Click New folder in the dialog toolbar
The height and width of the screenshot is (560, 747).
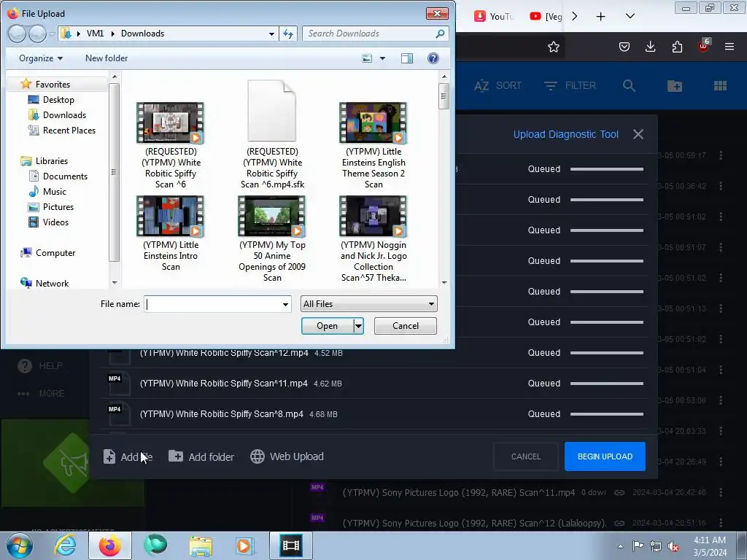[x=107, y=58]
